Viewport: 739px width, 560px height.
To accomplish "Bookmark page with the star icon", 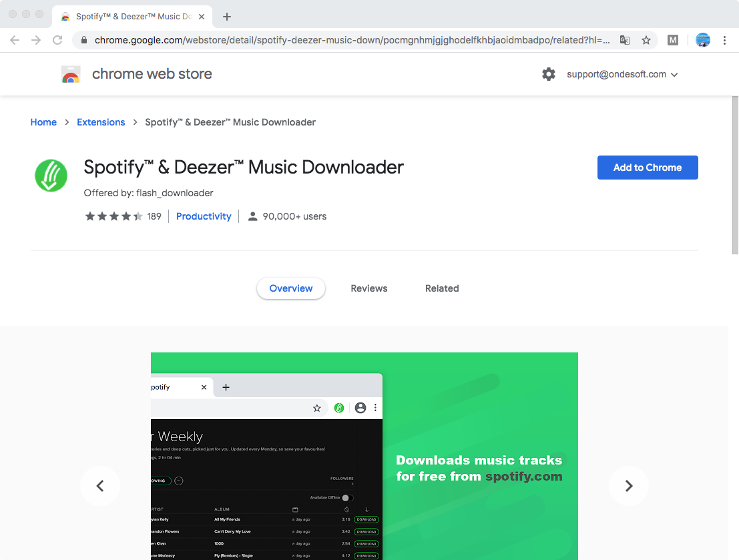I will (x=646, y=40).
